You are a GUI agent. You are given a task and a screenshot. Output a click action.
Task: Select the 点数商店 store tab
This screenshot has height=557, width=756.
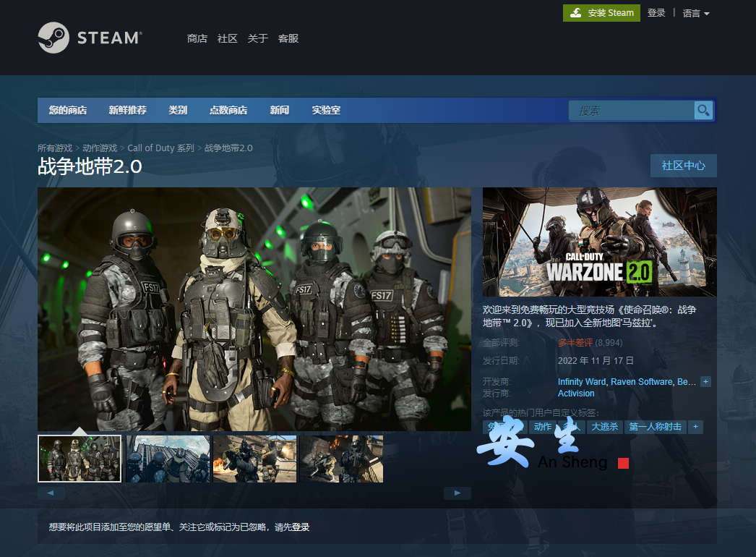tap(228, 111)
